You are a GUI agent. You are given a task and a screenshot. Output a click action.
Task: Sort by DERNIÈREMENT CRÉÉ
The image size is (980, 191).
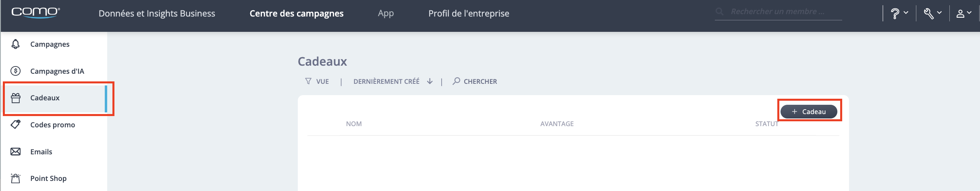[x=386, y=81]
